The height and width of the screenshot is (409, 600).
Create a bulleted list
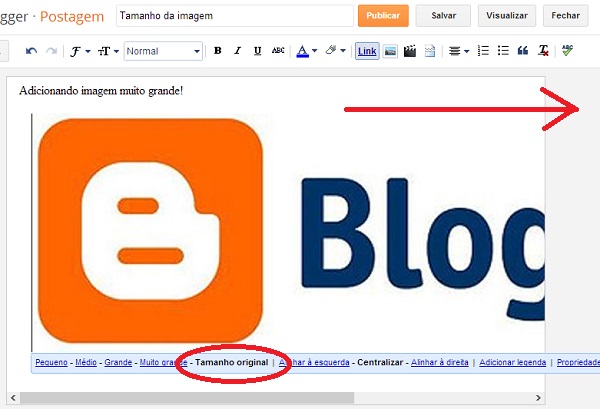click(x=503, y=51)
